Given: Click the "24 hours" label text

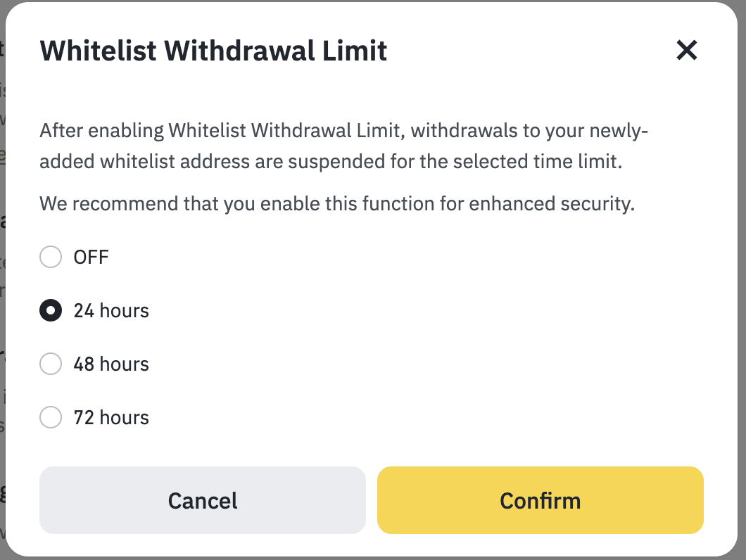Looking at the screenshot, I should click(x=111, y=311).
